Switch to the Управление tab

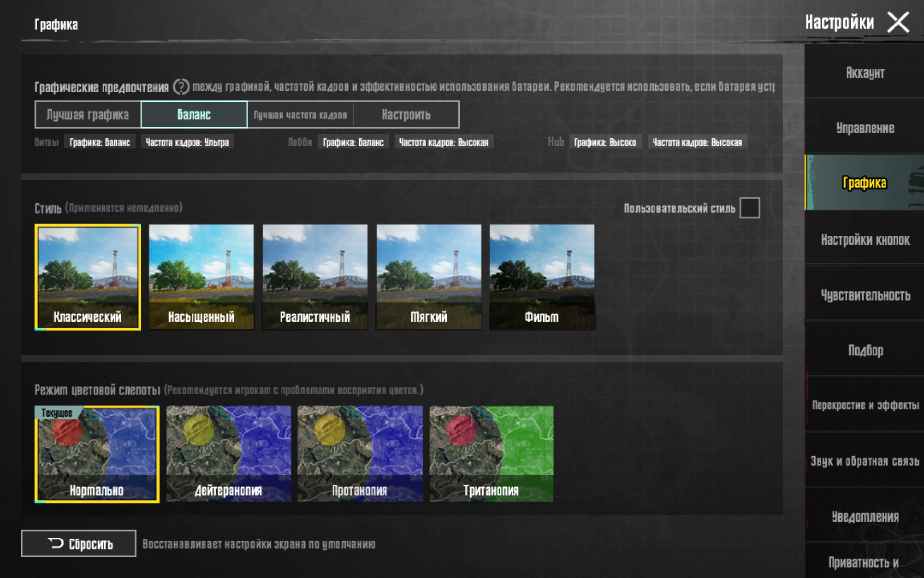coord(865,128)
